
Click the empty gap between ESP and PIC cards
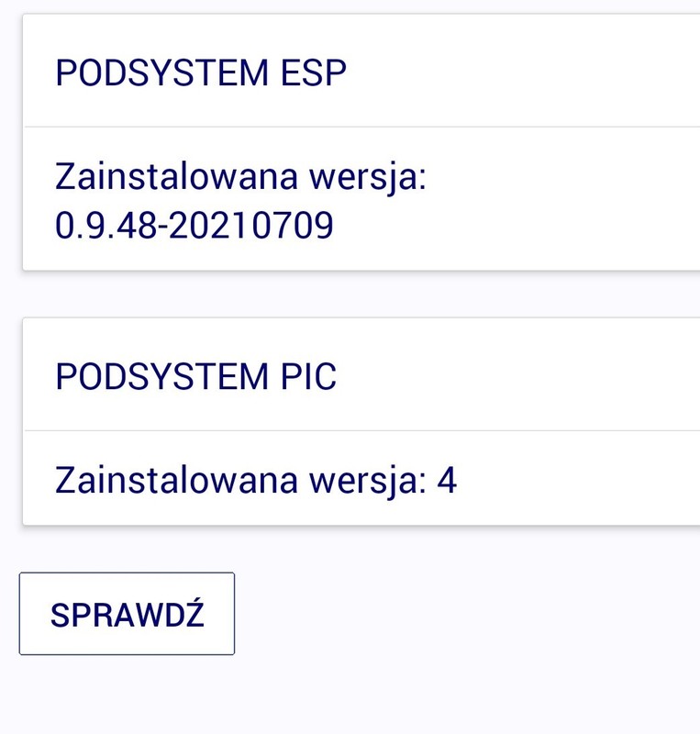(x=358, y=294)
